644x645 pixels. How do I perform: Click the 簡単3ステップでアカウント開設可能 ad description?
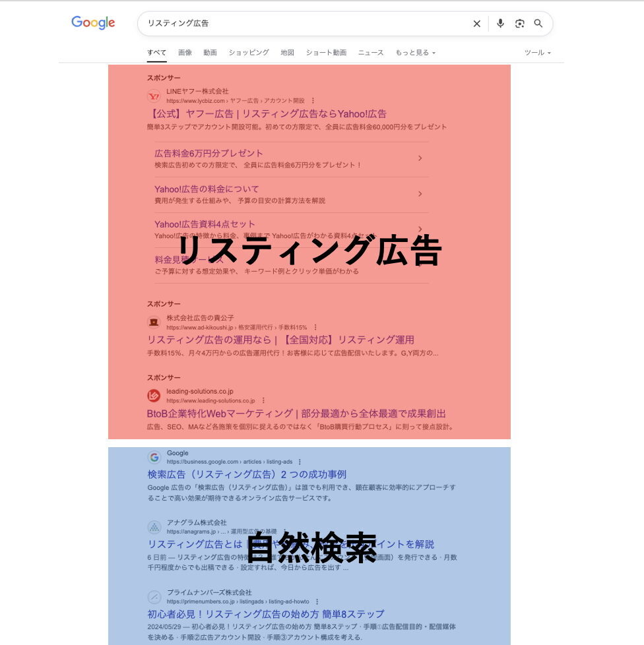(x=297, y=127)
